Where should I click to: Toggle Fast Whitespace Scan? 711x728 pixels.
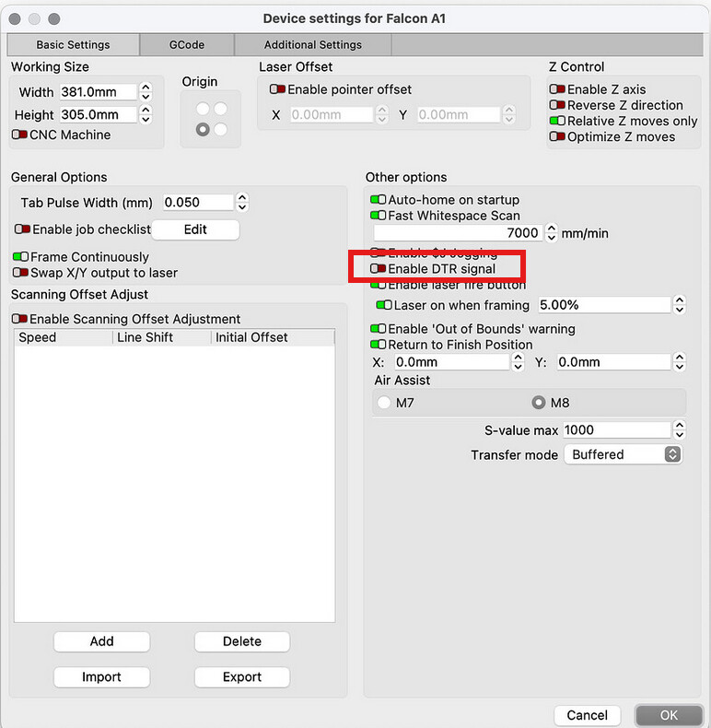(378, 216)
